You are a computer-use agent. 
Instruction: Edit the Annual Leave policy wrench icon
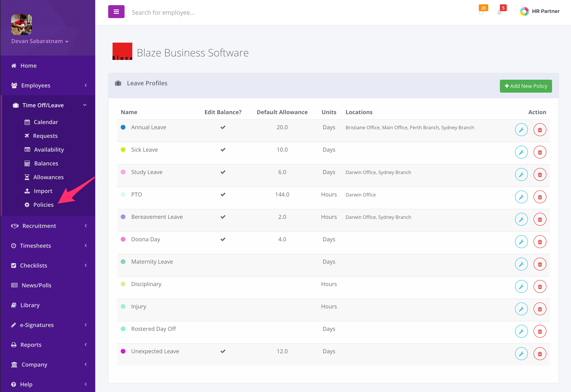click(521, 130)
